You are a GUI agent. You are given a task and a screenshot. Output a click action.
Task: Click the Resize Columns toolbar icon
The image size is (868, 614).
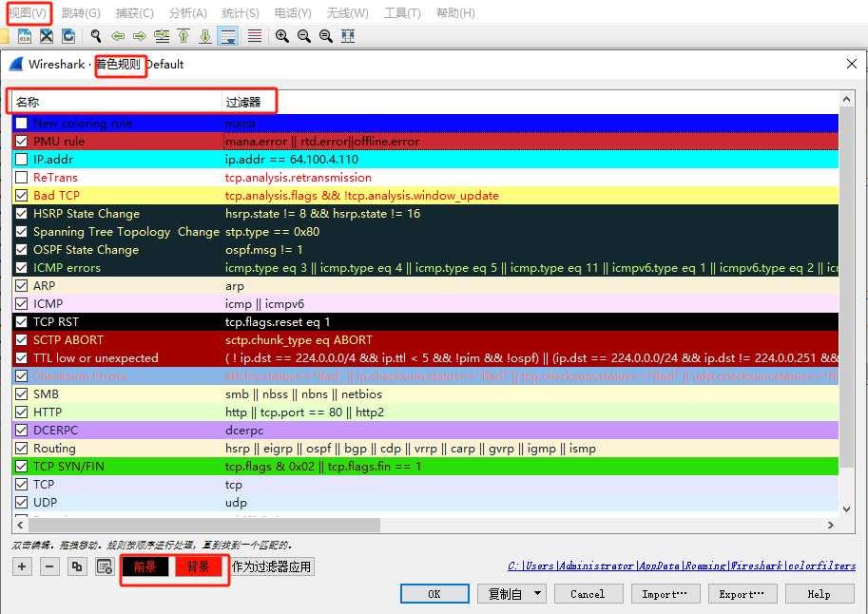click(x=349, y=35)
